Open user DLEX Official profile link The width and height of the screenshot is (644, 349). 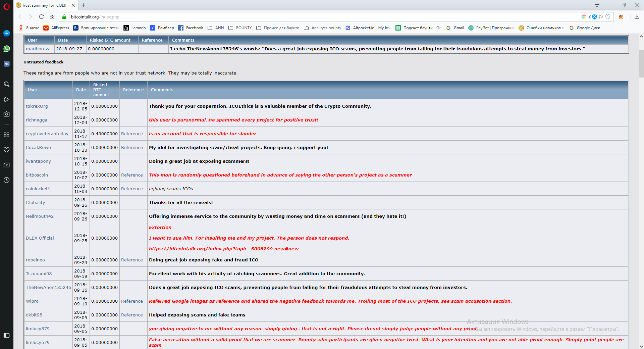click(40, 238)
